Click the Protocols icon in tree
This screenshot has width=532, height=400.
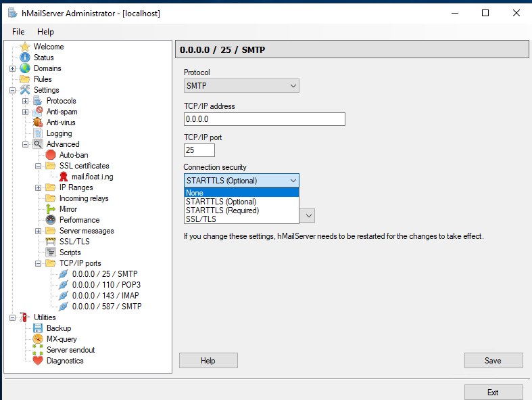[x=38, y=101]
